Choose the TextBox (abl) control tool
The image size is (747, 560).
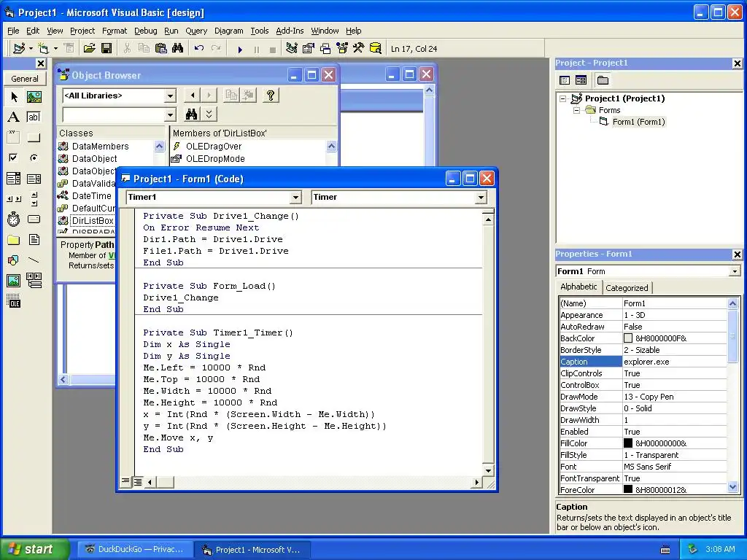click(x=34, y=117)
